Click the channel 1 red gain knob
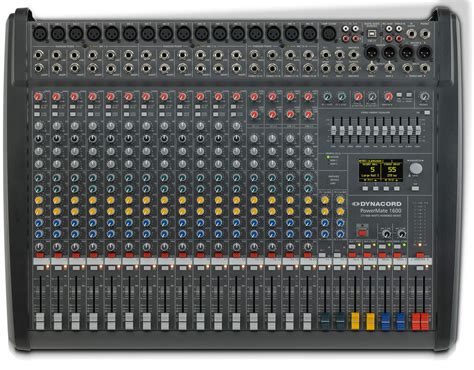The width and height of the screenshot is (474, 370). pos(38,97)
